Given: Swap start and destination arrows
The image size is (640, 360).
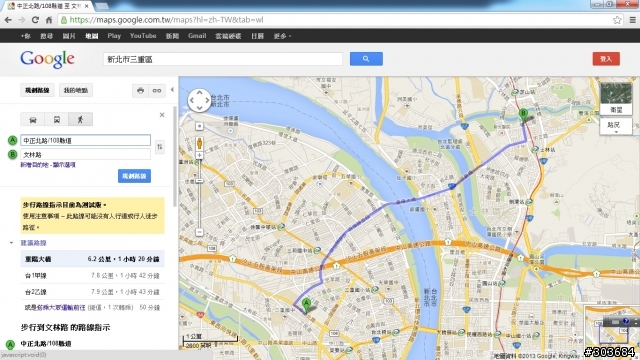Looking at the screenshot, I should 160,147.
